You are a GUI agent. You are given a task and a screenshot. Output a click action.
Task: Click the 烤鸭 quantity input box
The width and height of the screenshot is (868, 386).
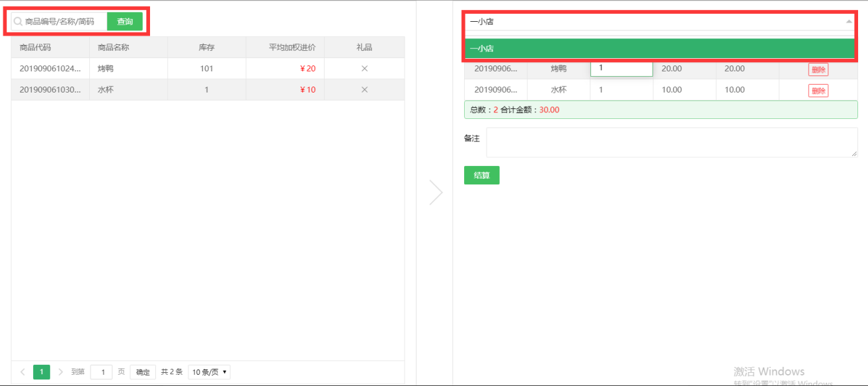pyautogui.click(x=621, y=68)
